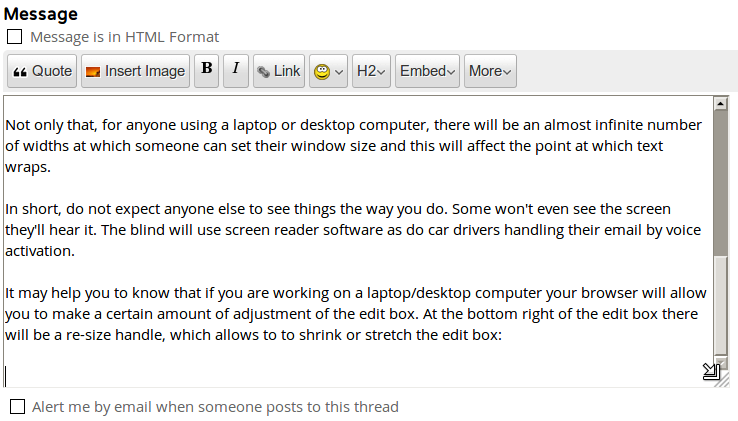Click the edit box re-size handle
The image size is (738, 421).
(x=711, y=373)
